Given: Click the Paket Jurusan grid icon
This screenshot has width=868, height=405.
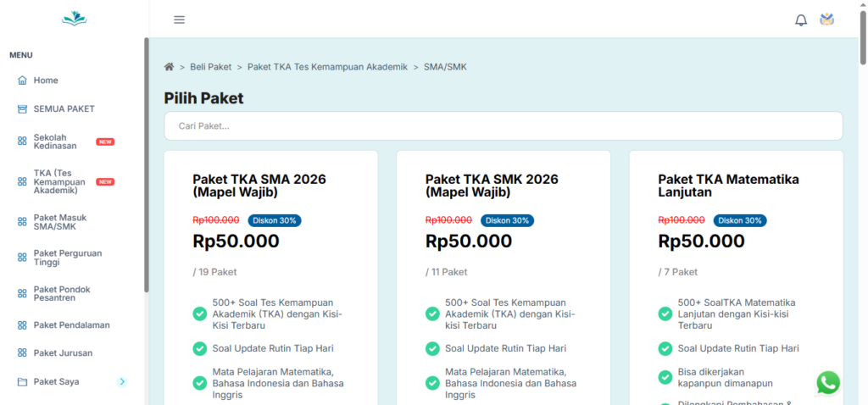Looking at the screenshot, I should 22,352.
